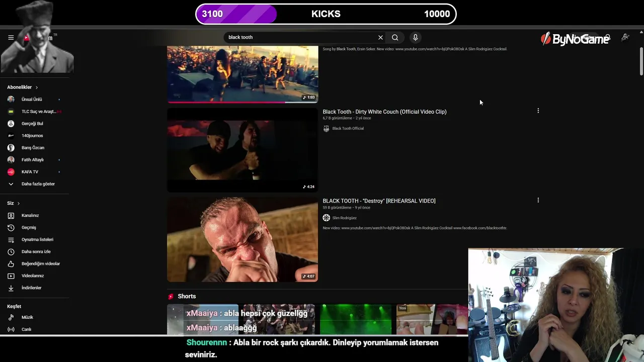Screen dimensions: 644x362
Task: Open Daha sonra izle clock icon
Action: [11, 252]
